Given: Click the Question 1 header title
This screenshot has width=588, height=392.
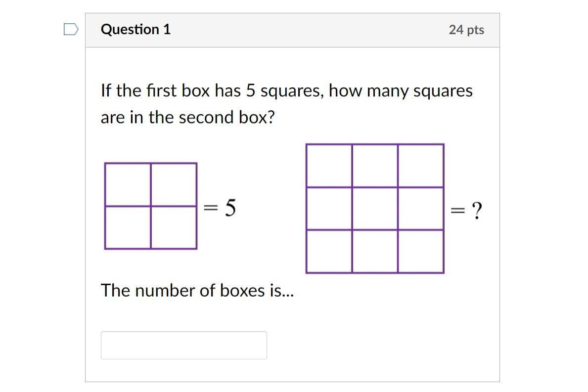Looking at the screenshot, I should 136,30.
